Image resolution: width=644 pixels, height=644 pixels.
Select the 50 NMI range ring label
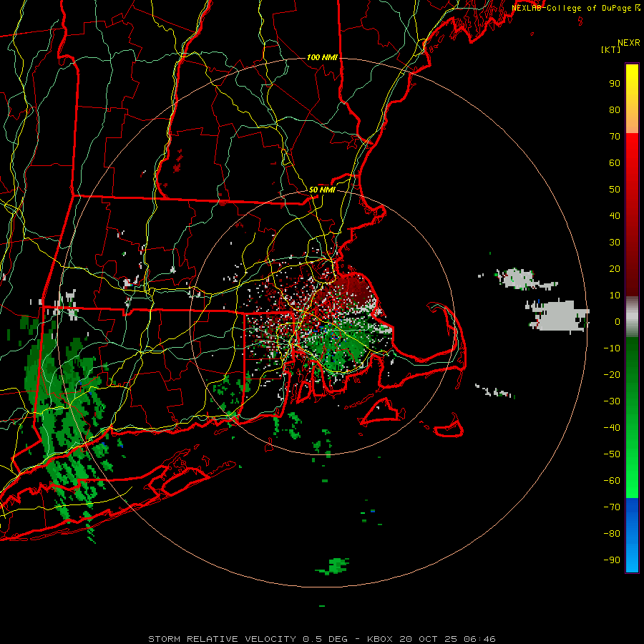pyautogui.click(x=322, y=190)
